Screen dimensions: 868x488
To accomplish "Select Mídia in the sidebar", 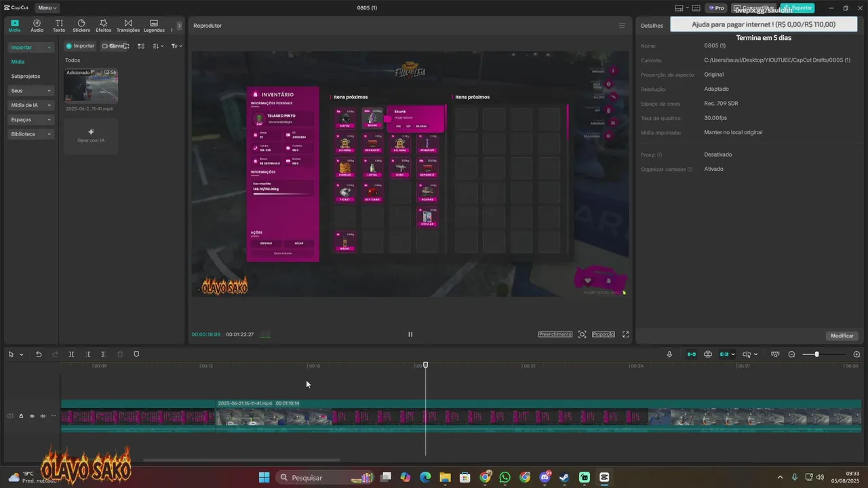I will pos(18,62).
